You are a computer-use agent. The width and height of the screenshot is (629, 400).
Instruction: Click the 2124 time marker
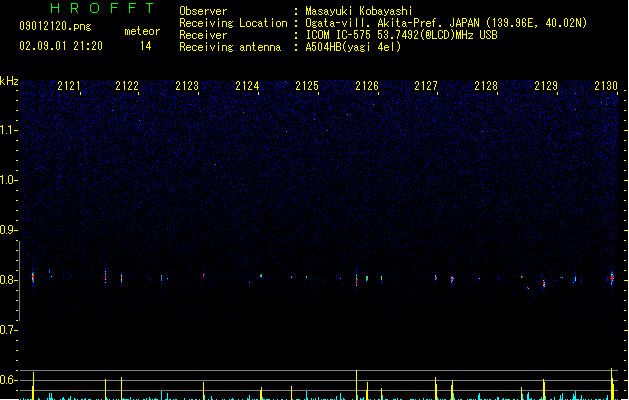(x=247, y=86)
